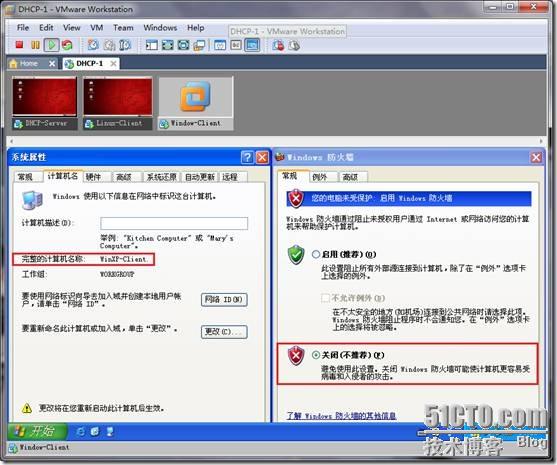
Task: Close the DHCP-1 tab with its X
Action: 113,64
